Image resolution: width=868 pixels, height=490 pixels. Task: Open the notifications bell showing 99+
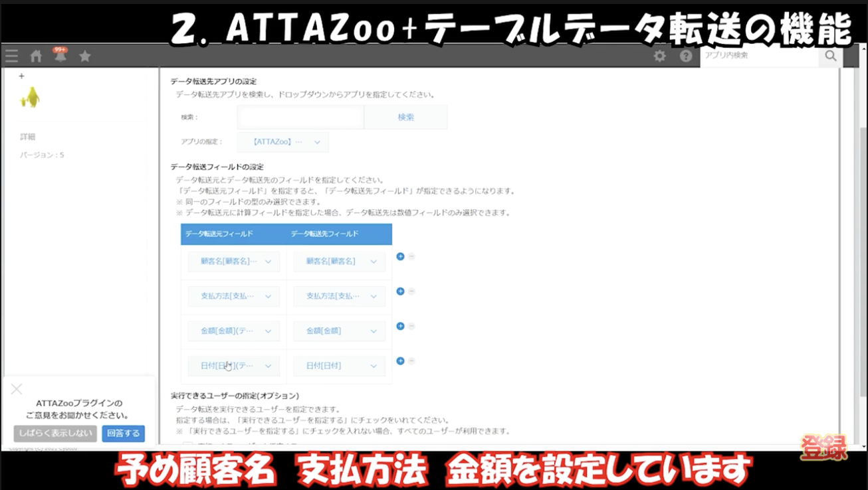click(59, 56)
